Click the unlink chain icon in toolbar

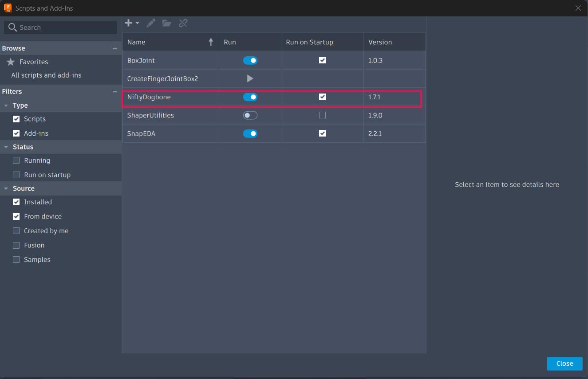[x=183, y=23]
